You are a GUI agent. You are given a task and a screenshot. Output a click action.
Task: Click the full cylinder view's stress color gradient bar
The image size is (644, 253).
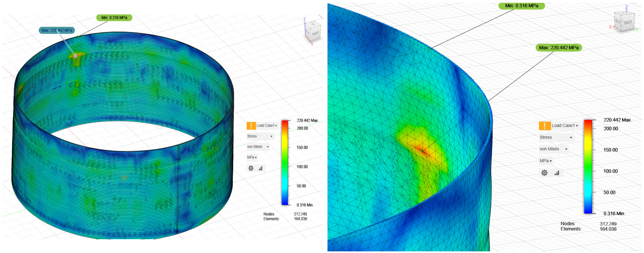[x=285, y=163]
